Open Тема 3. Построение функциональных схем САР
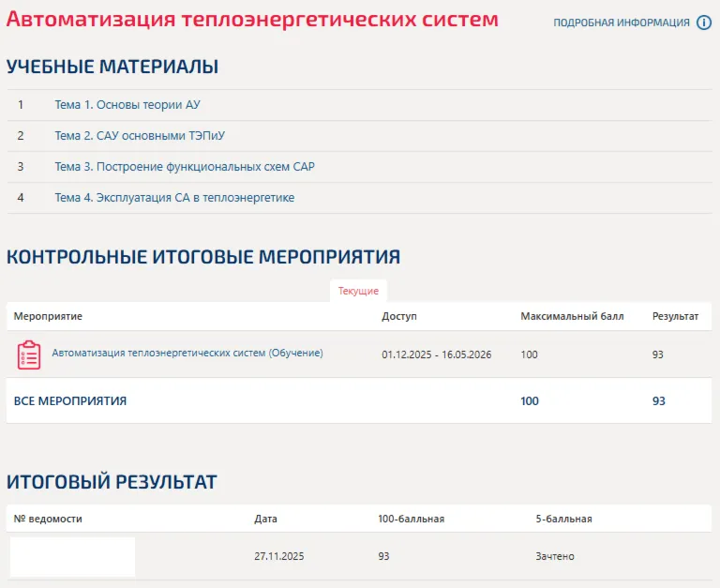This screenshot has width=720, height=588. pos(185,166)
